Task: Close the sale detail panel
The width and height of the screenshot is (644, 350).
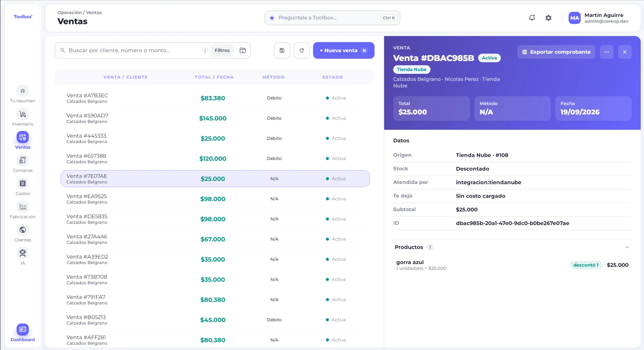Action: (625, 52)
